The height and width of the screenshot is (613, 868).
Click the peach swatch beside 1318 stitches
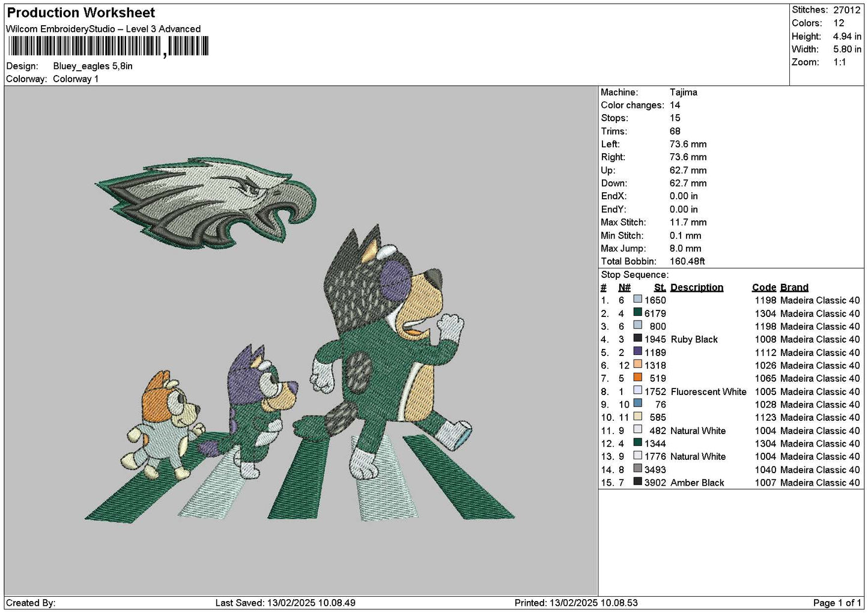638,364
